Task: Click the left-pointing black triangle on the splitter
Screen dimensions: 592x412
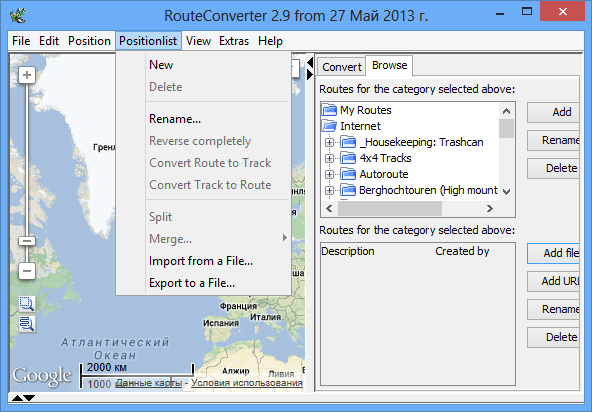Action: (x=310, y=62)
